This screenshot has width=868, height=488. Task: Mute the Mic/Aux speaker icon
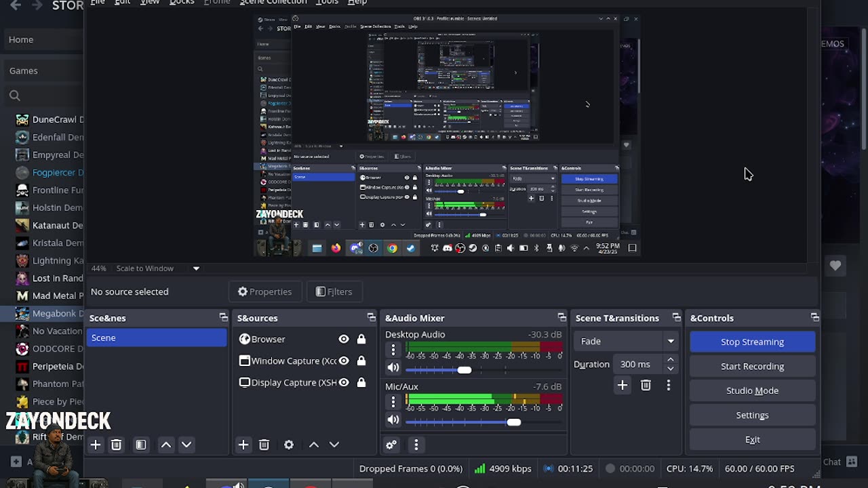pyautogui.click(x=393, y=420)
